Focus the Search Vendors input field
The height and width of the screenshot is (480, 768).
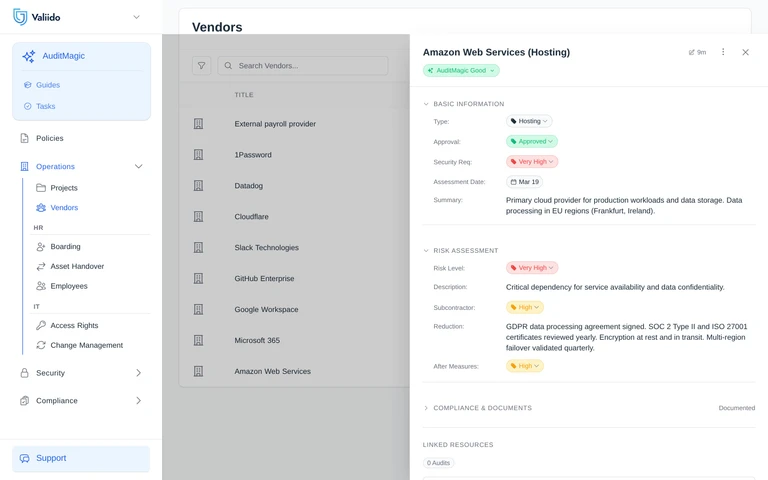pyautogui.click(x=303, y=66)
